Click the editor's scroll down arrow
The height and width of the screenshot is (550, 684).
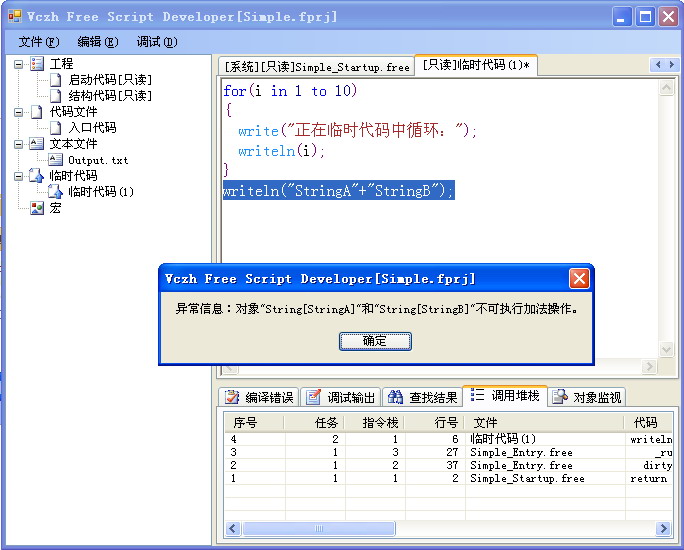click(666, 349)
